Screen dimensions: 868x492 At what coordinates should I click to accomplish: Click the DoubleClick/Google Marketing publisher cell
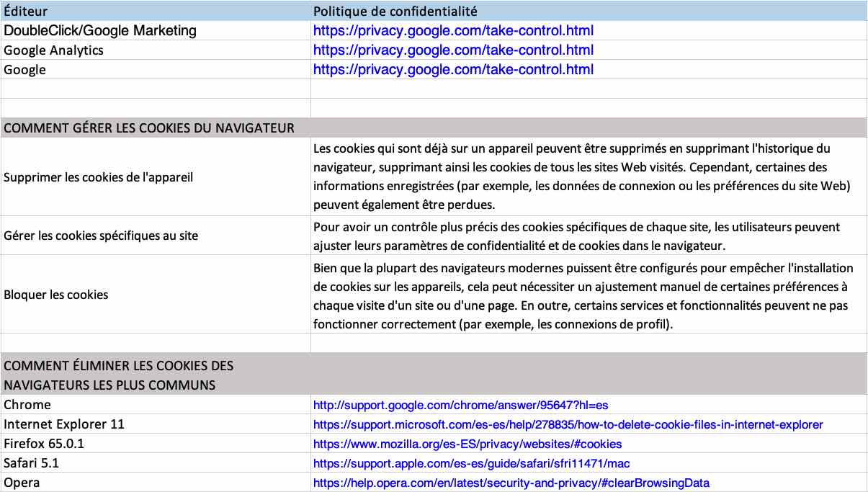tap(99, 31)
